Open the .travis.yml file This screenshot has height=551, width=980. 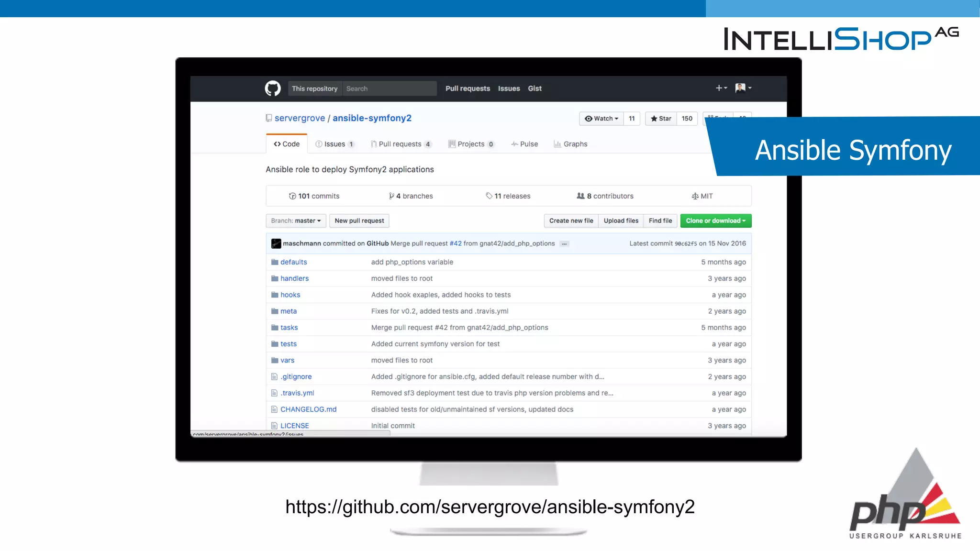tap(297, 393)
